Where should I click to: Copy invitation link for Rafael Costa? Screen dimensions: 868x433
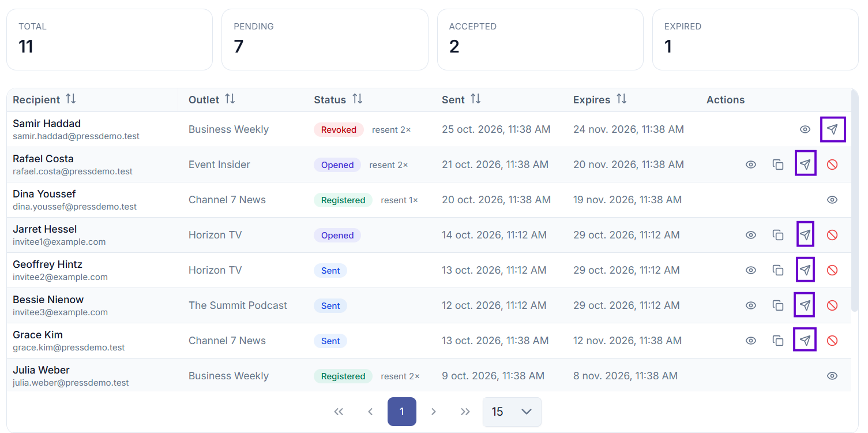click(778, 165)
